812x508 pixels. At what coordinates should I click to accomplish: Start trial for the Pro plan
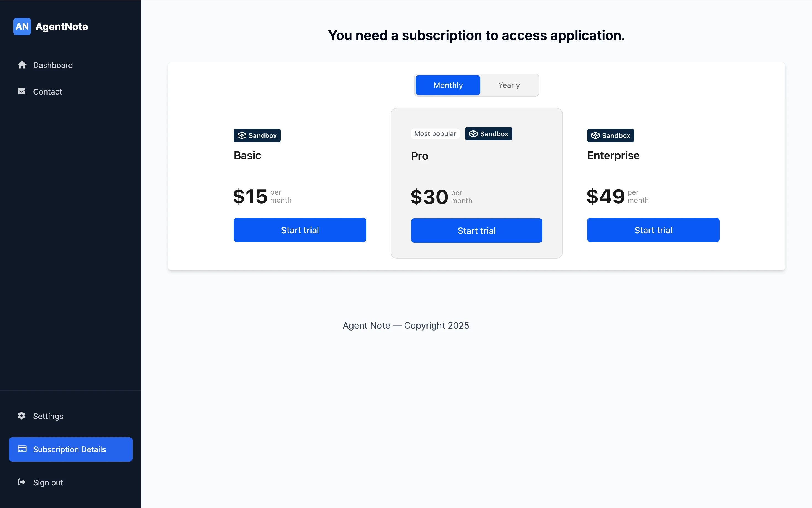coord(476,231)
